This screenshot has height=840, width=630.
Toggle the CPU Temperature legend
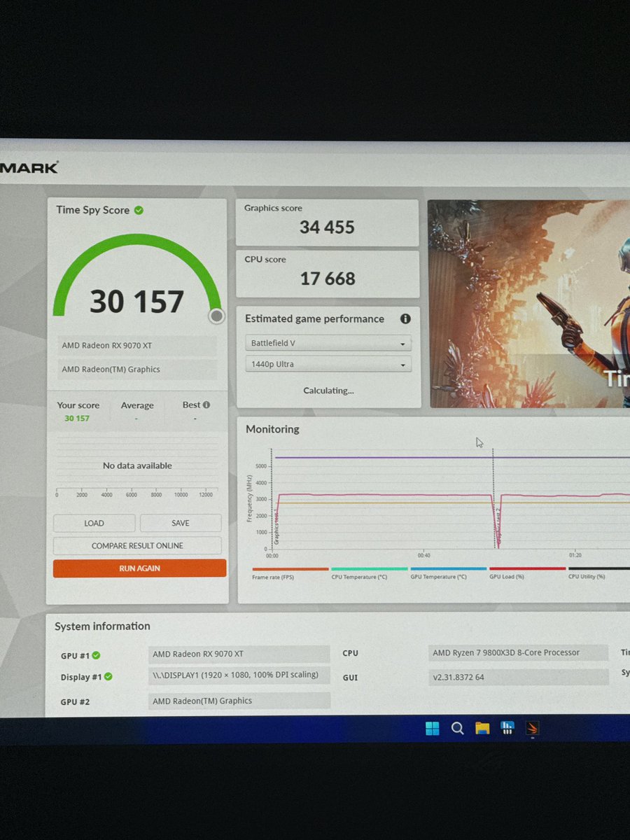click(369, 573)
